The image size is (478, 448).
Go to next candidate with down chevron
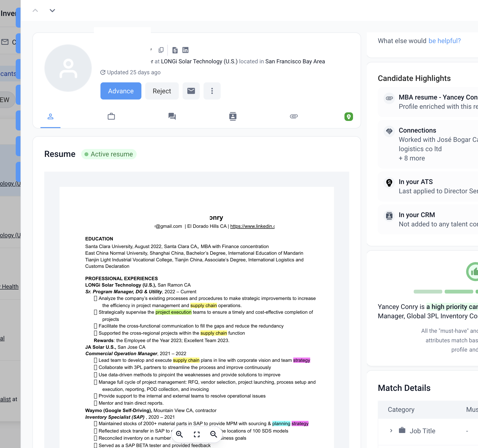[52, 10]
